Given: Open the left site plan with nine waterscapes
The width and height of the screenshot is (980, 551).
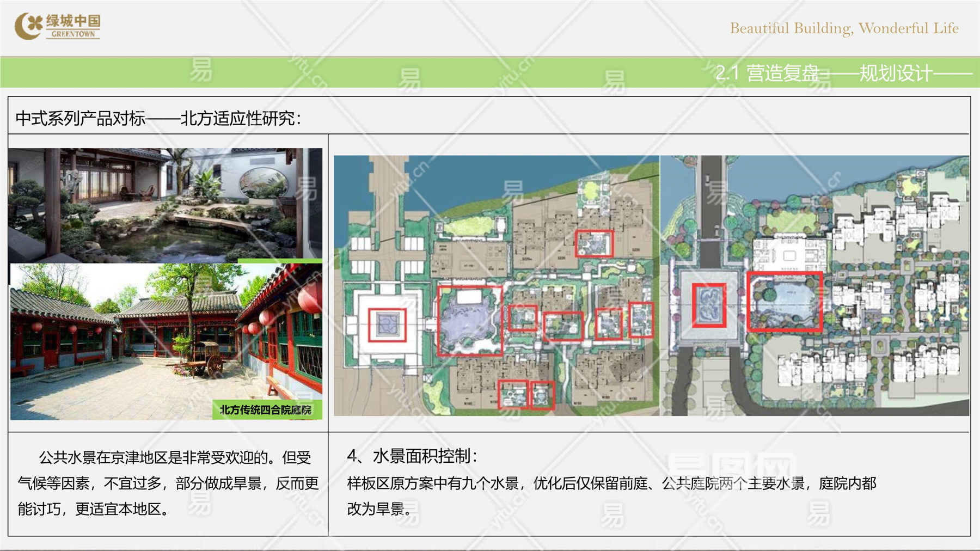Looking at the screenshot, I should 496,286.
